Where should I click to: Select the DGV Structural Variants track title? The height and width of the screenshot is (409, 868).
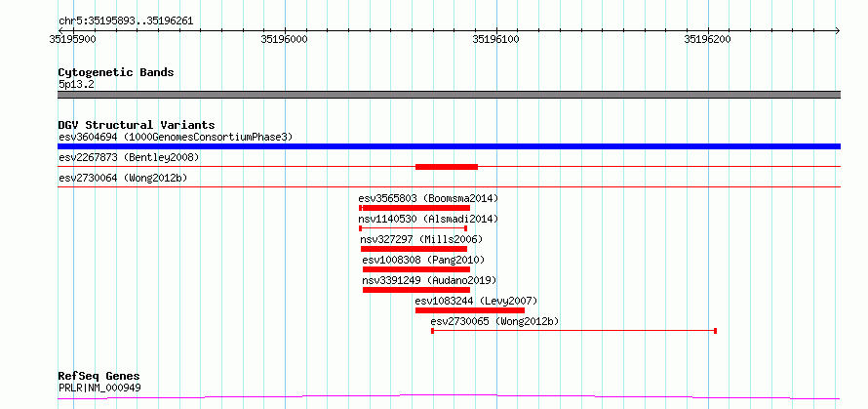[x=137, y=125]
